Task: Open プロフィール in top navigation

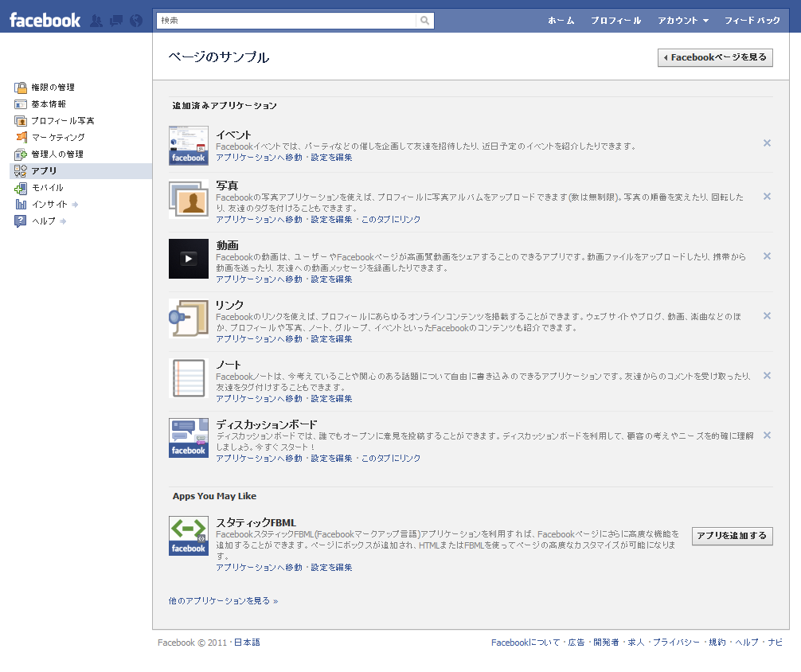Action: pyautogui.click(x=615, y=21)
